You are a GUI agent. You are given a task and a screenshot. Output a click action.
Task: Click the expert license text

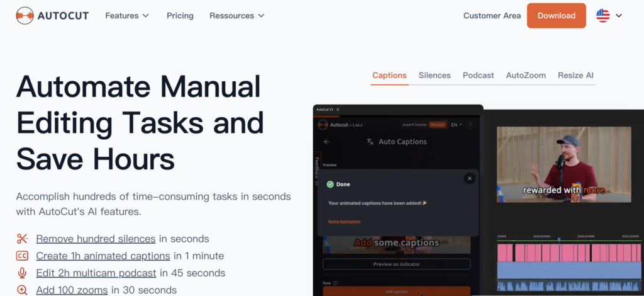point(414,125)
